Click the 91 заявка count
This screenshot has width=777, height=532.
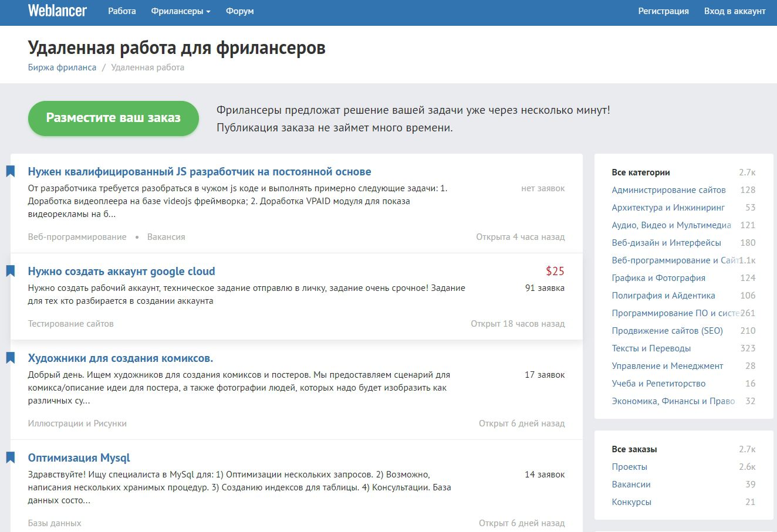pyautogui.click(x=545, y=288)
